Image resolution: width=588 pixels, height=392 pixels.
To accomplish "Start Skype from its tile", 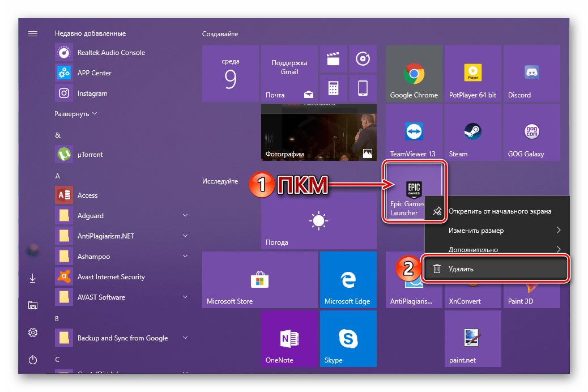I will 348,338.
